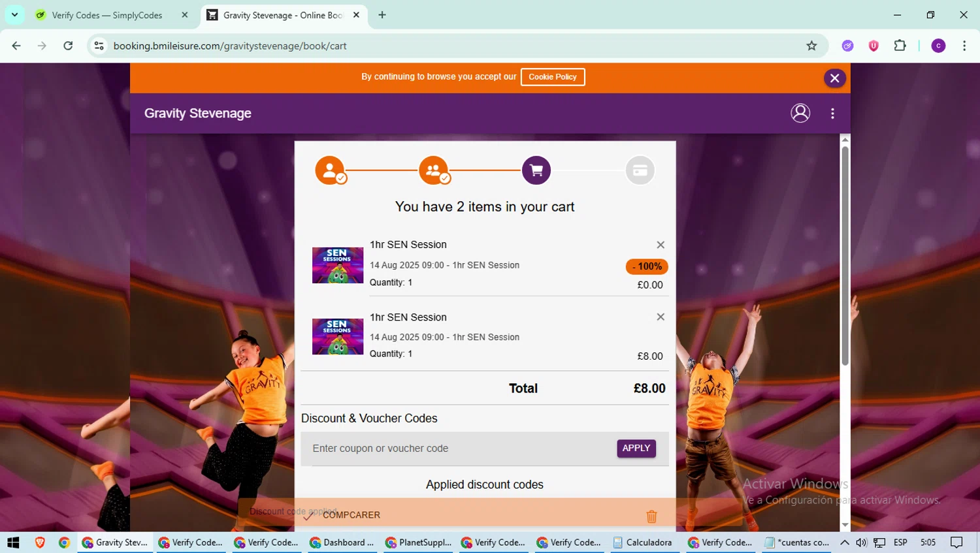Select the payment card step icon

coord(640,170)
